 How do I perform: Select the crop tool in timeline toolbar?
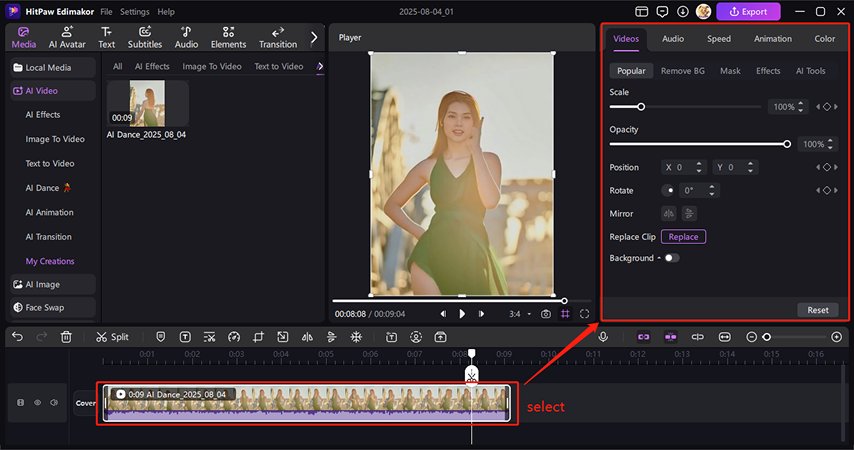258,337
